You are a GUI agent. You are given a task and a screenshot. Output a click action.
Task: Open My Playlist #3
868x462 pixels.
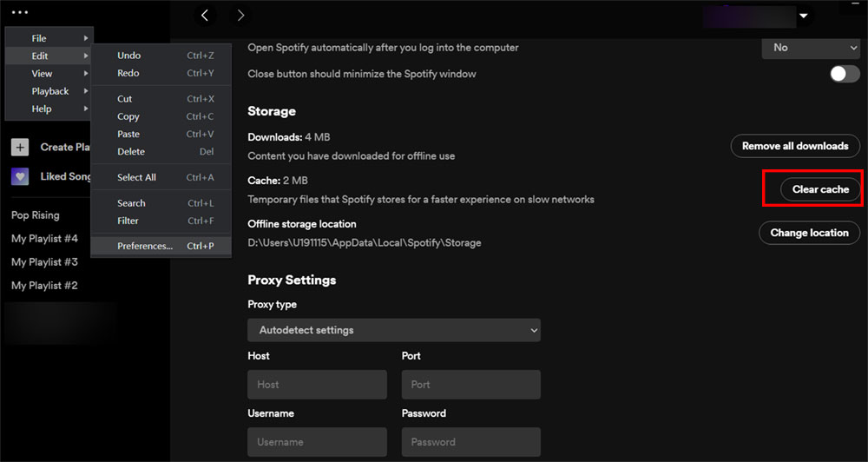pyautogui.click(x=45, y=262)
